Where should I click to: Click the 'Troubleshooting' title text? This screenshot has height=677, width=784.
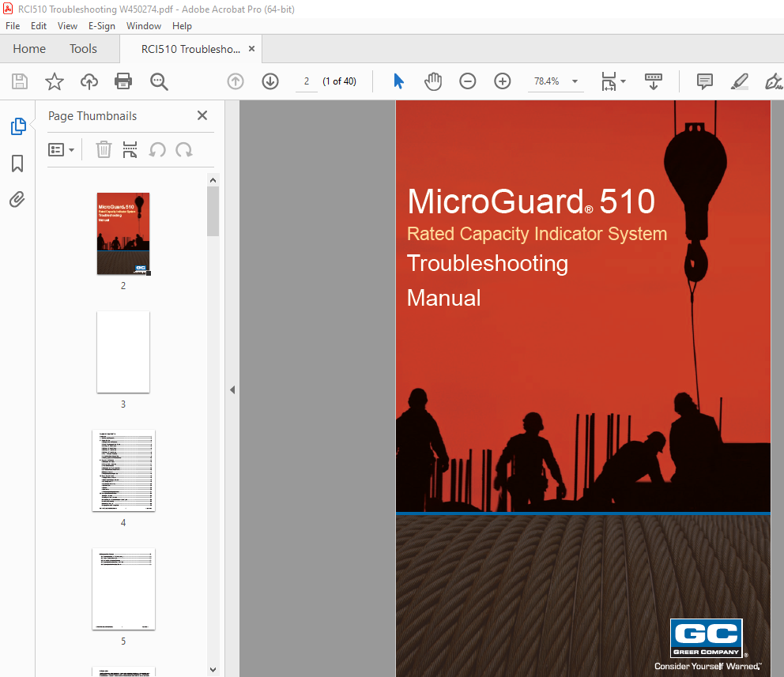(488, 263)
